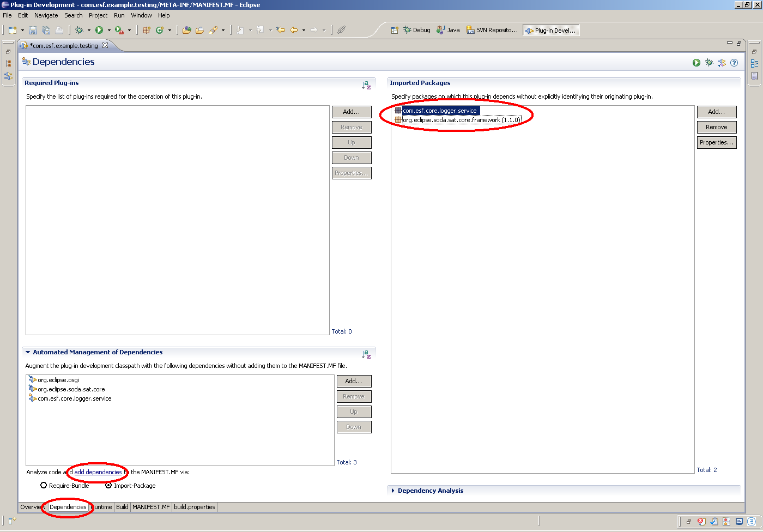Open the Run configurations dropdown arrow

(109, 30)
